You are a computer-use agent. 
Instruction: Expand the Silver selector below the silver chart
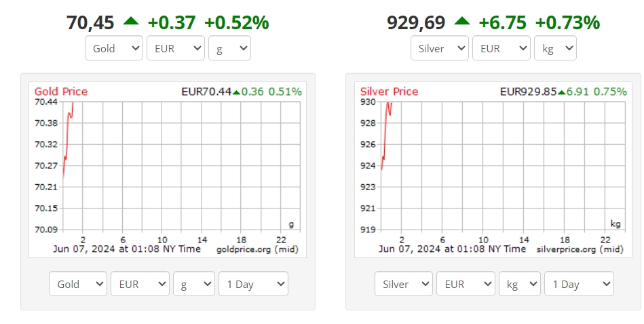pyautogui.click(x=404, y=284)
